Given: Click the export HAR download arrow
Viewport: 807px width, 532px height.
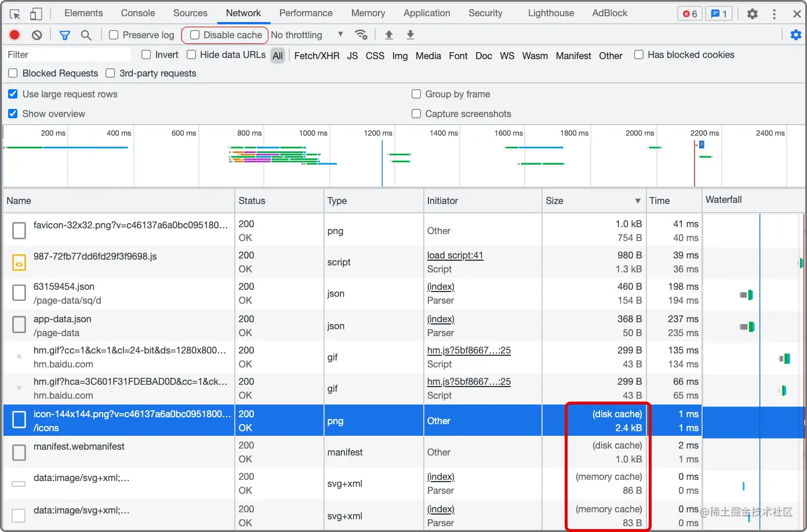Looking at the screenshot, I should (410, 35).
